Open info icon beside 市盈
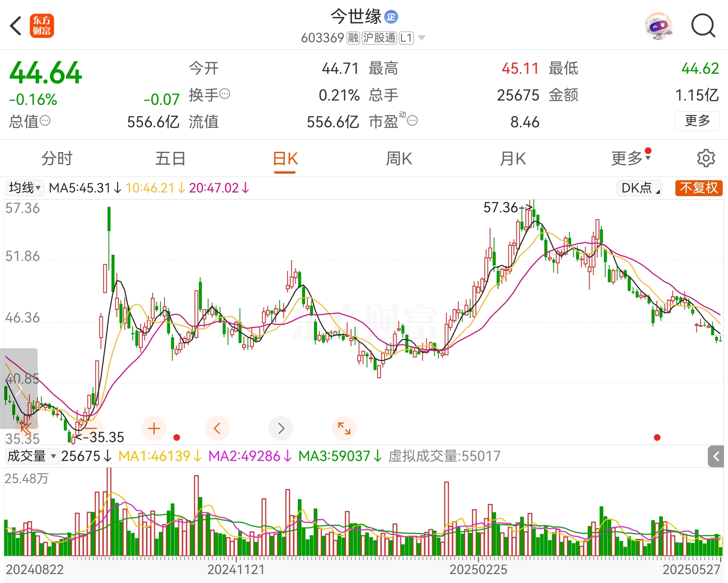The image size is (728, 583). click(412, 120)
